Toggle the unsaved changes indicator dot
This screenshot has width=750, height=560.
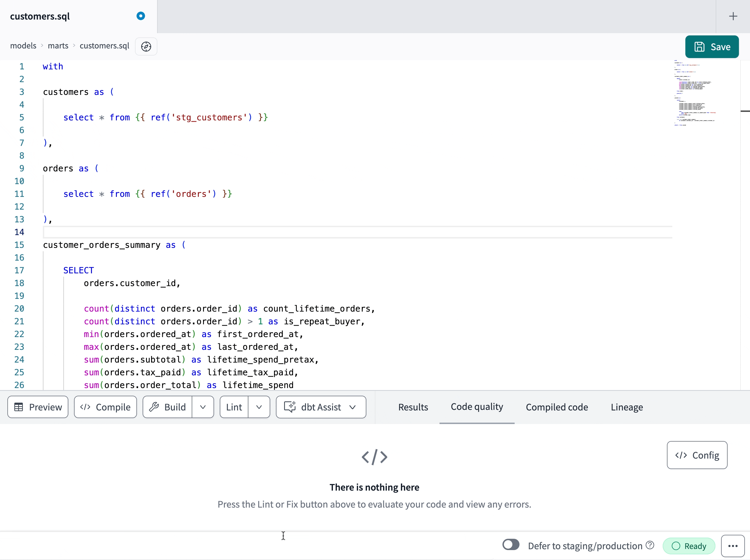click(140, 16)
